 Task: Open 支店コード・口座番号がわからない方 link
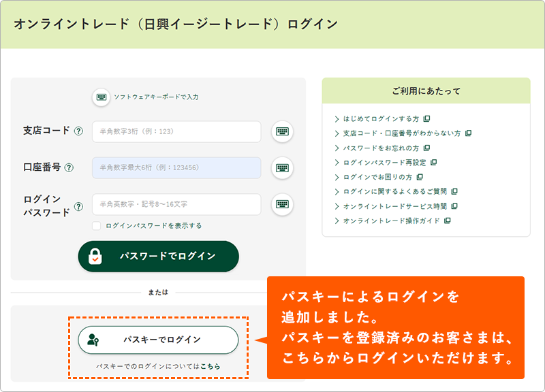pyautogui.click(x=402, y=133)
